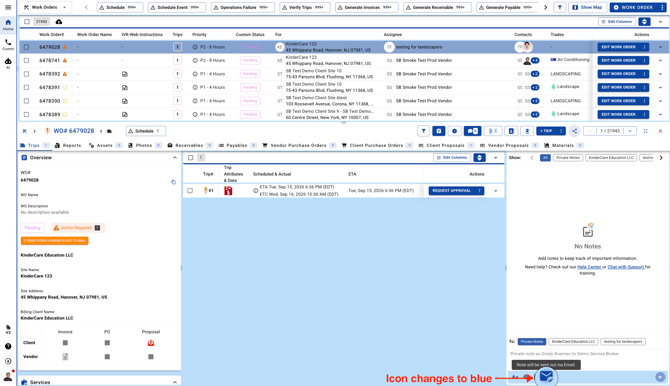Open the help question mark icon
Viewport: 670px width, 386px height.
click(8, 346)
